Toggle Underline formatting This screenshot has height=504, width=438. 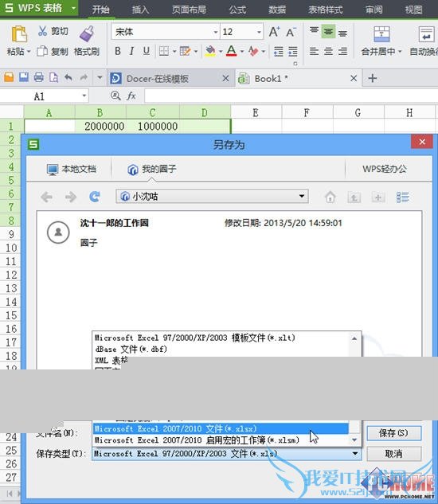pos(147,51)
